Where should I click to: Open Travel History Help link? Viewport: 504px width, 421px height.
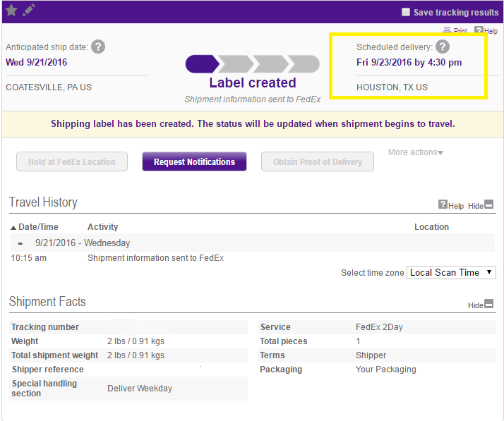pos(451,205)
